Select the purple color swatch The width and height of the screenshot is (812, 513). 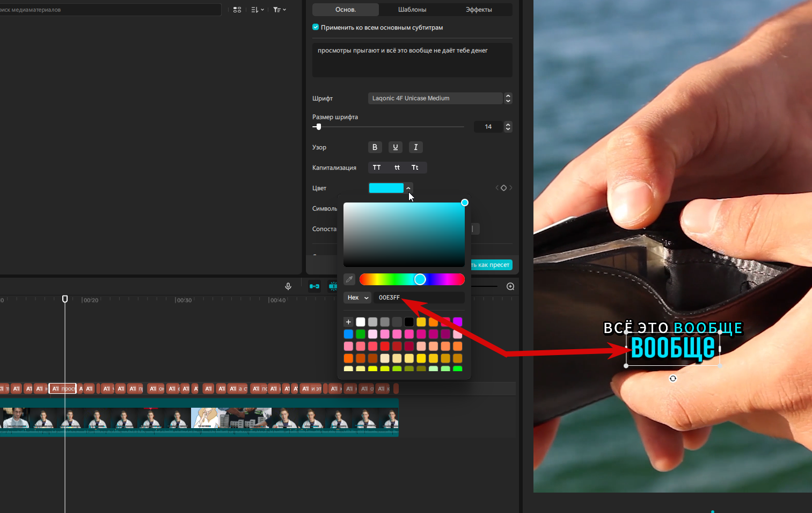click(x=458, y=322)
